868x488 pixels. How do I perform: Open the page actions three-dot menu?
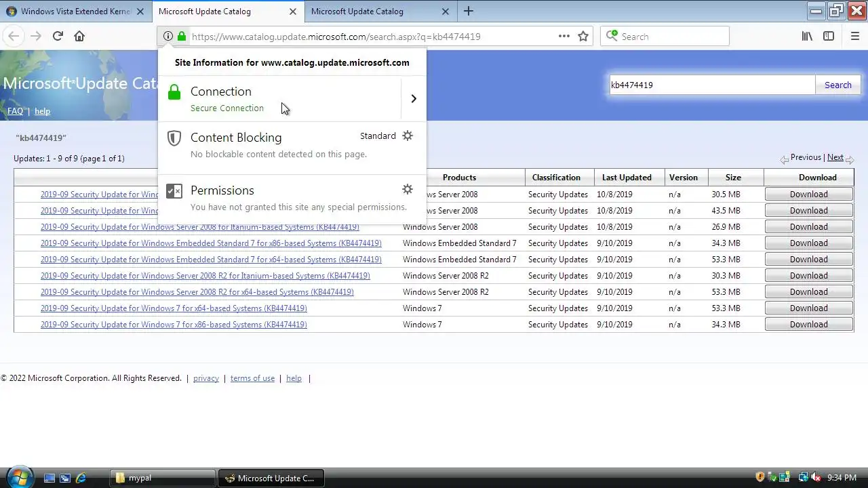564,37
